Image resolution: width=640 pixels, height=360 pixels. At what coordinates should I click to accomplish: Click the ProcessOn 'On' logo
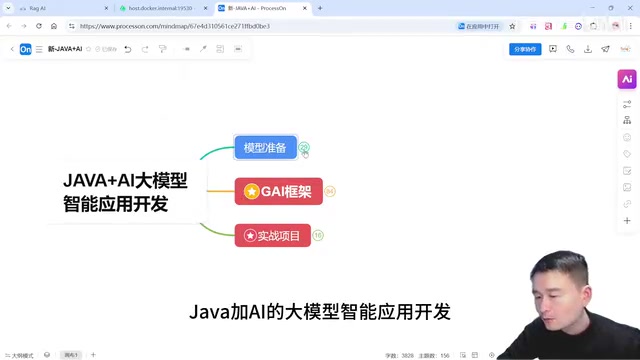pyautogui.click(x=25, y=49)
